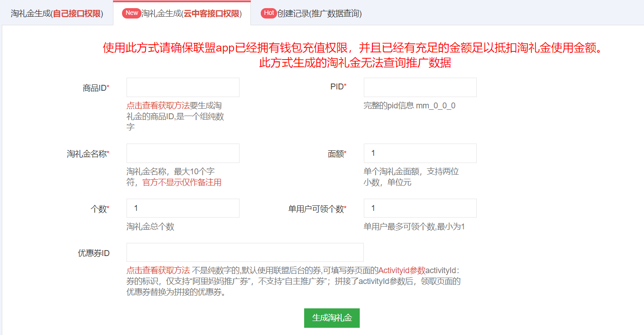644x335 pixels.
Task: Open 点击查看获取方法 link under 商品ID
Action: [x=158, y=106]
